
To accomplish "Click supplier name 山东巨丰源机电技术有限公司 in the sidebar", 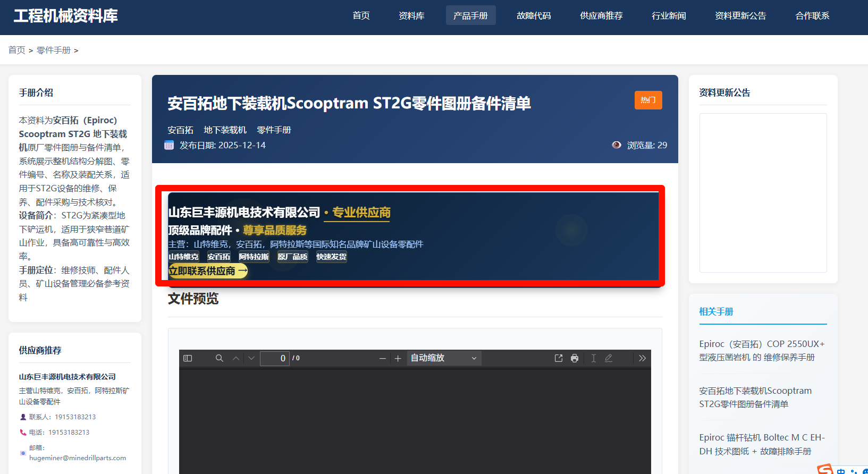I will pos(68,377).
